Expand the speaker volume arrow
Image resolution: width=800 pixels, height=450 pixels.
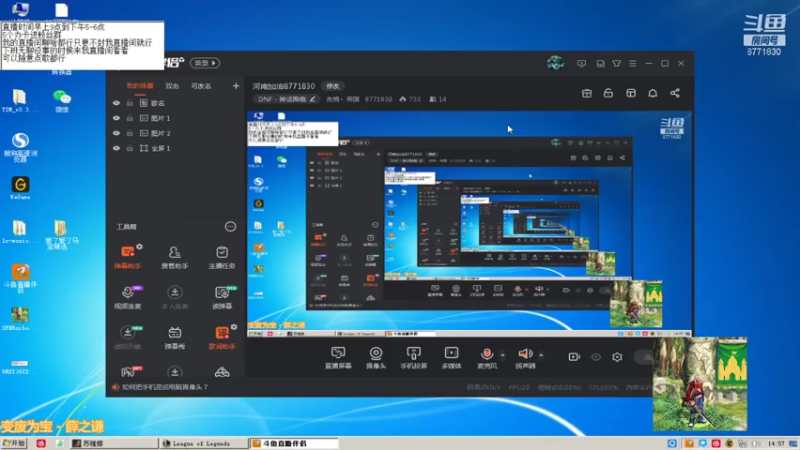(541, 355)
